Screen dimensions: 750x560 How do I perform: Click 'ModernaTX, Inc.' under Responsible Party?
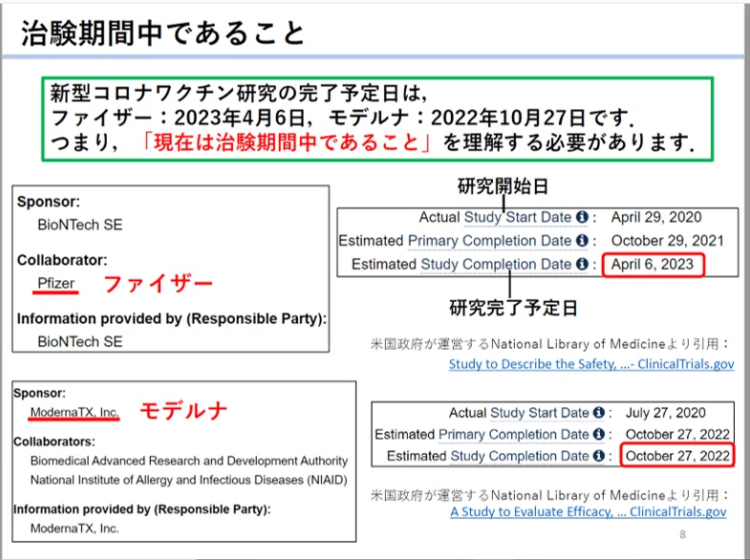tap(75, 528)
